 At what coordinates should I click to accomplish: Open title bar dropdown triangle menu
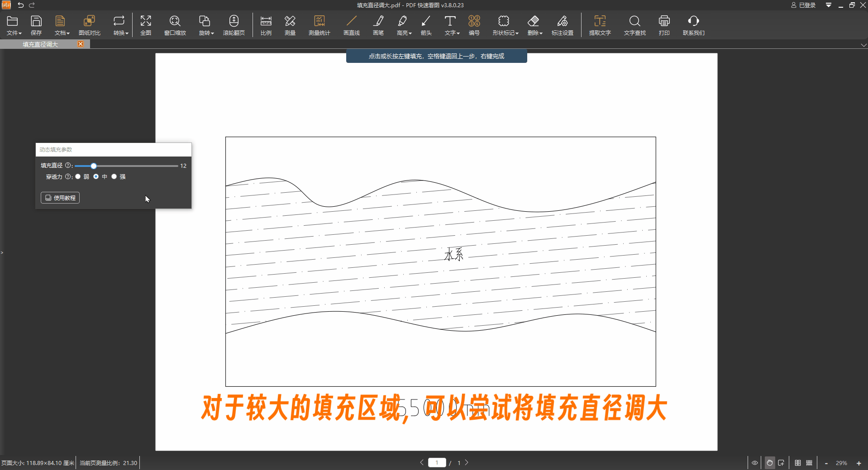829,5
